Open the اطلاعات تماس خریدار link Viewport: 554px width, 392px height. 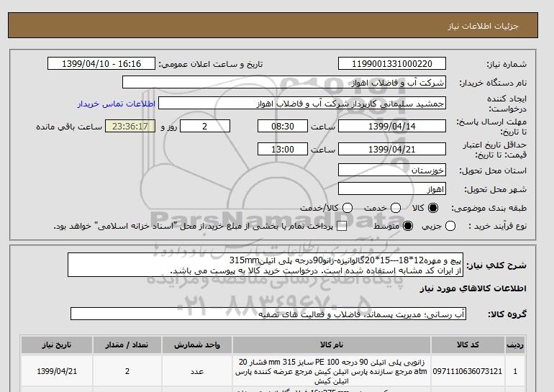pyautogui.click(x=117, y=104)
